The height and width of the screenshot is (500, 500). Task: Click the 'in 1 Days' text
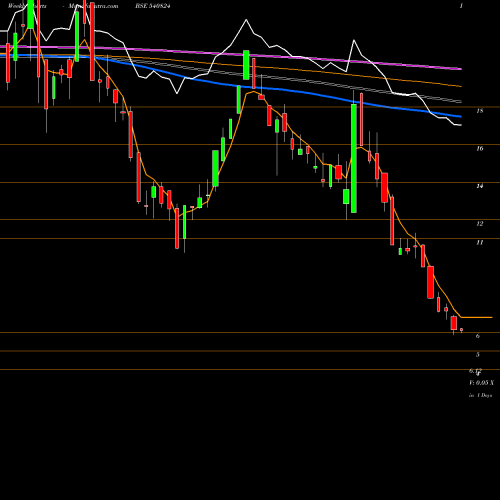(481, 395)
